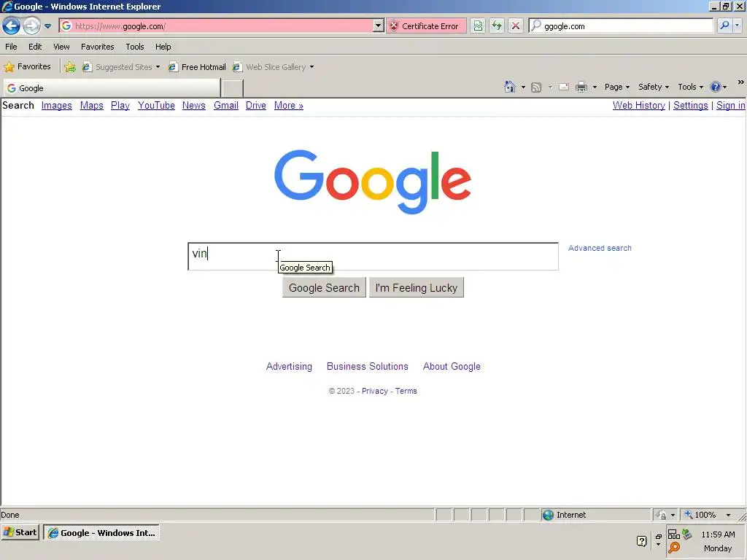
Task: Expand command bar overflow chevron
Action: pyautogui.click(x=741, y=82)
